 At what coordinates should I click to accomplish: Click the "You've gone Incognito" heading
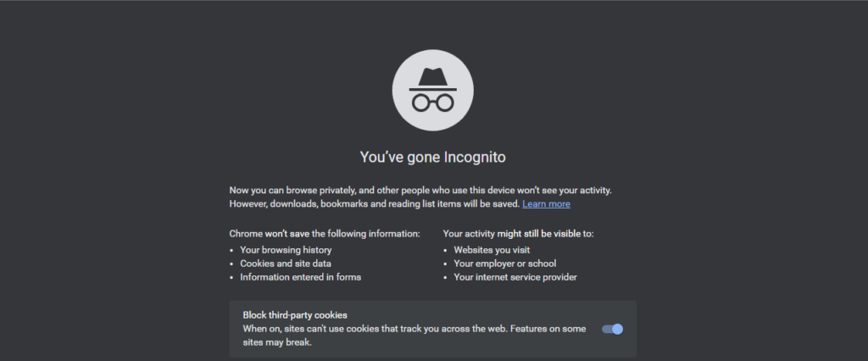433,158
